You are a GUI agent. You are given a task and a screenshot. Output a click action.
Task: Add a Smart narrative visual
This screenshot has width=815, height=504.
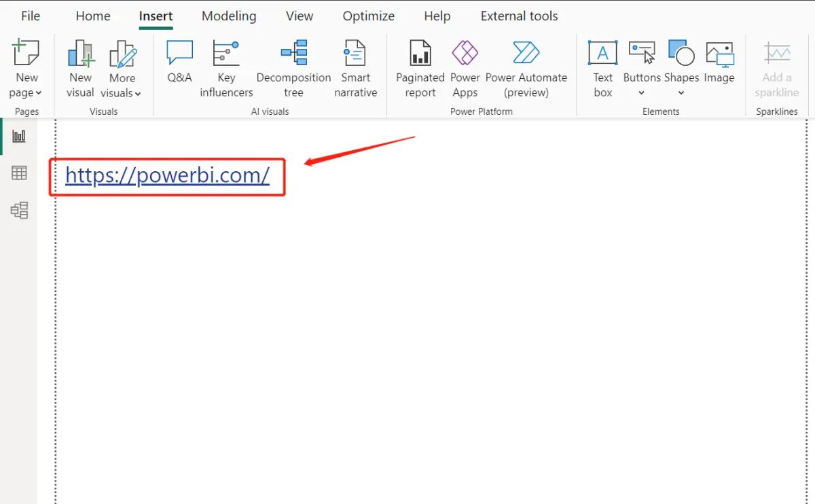click(x=355, y=66)
